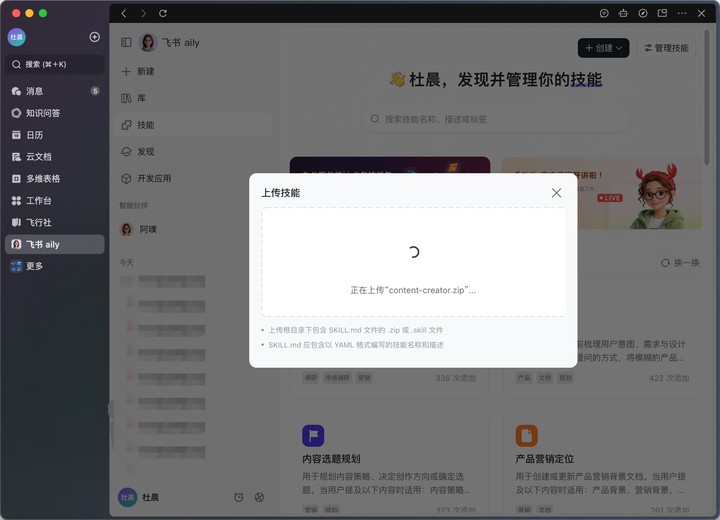This screenshot has width=720, height=520.
Task: Open 云文档 in the left sidebar
Action: click(55, 157)
